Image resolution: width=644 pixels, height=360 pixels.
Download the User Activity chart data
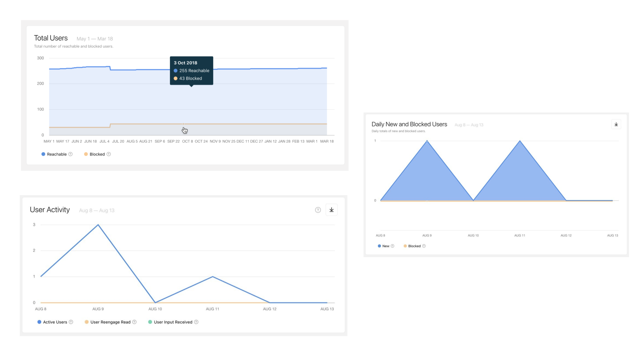pos(331,210)
